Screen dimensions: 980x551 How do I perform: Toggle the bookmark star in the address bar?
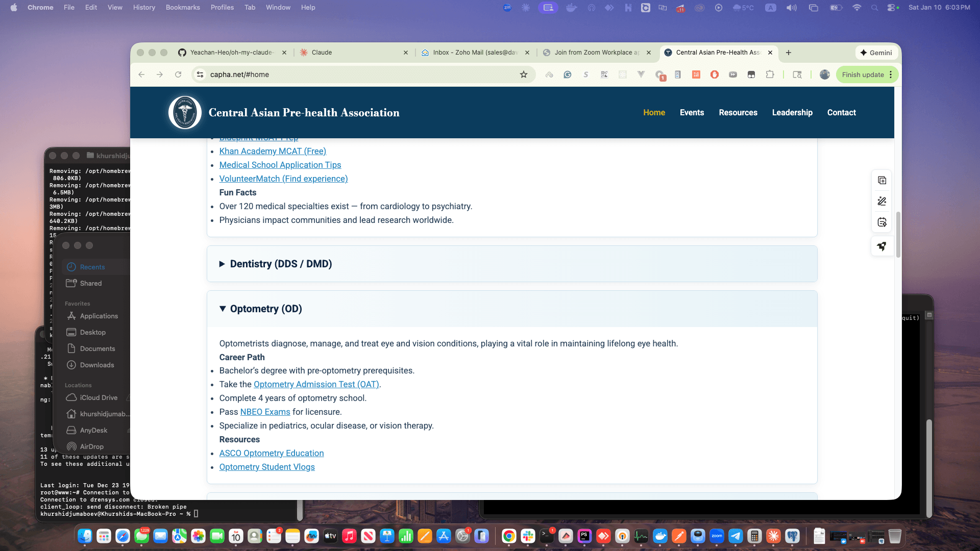point(524,74)
